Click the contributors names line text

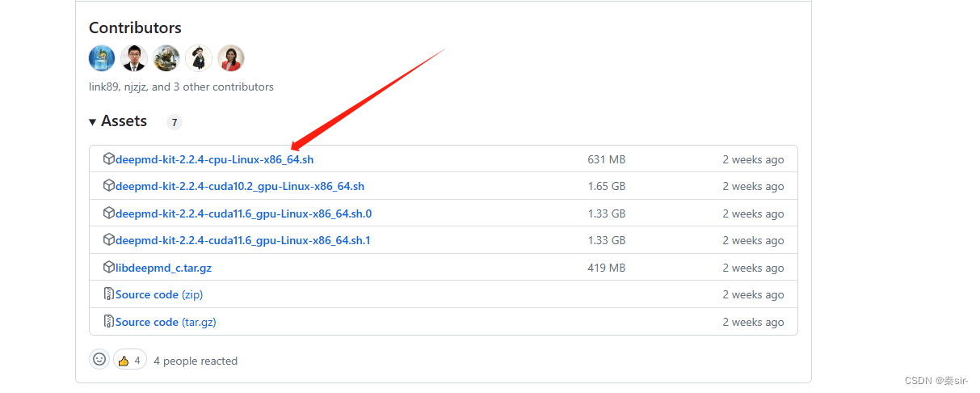(x=181, y=87)
